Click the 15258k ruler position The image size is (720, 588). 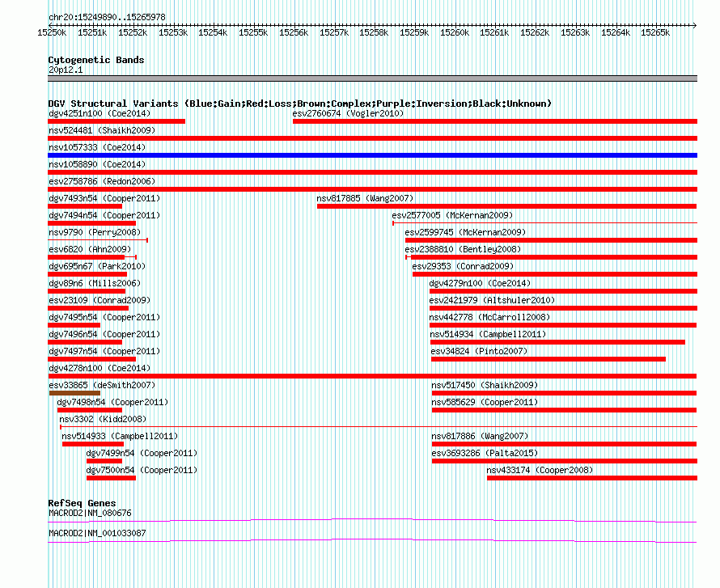[374, 32]
